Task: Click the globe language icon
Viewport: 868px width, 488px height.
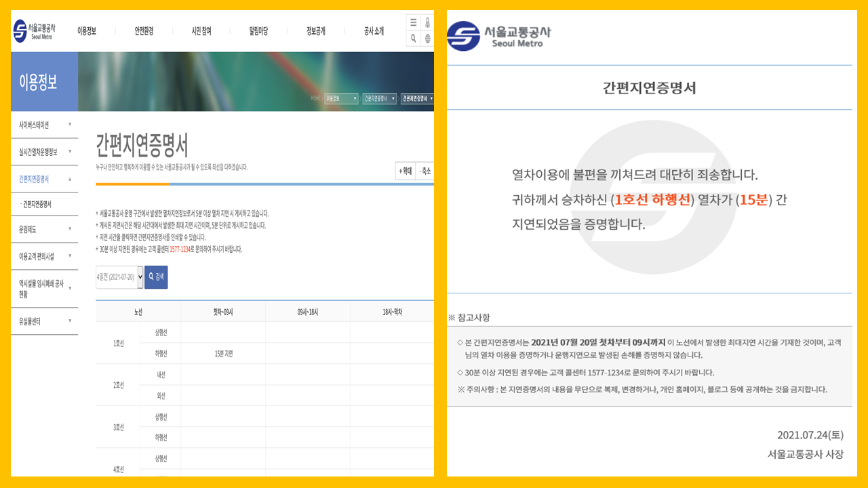Action: [427, 39]
